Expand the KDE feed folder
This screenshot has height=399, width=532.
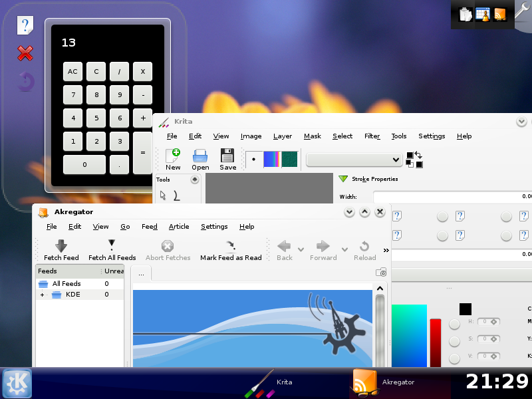(x=42, y=295)
